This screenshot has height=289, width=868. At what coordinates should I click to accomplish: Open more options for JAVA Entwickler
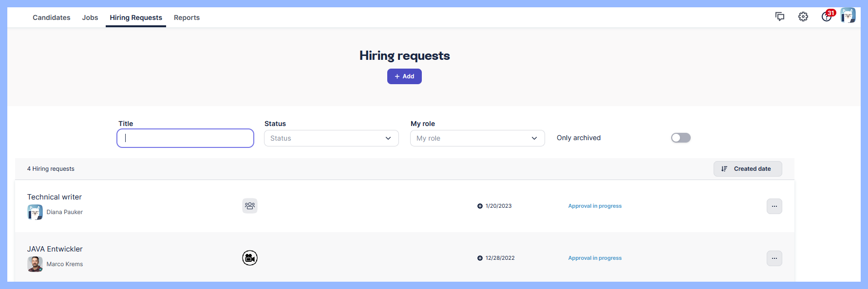pyautogui.click(x=774, y=258)
